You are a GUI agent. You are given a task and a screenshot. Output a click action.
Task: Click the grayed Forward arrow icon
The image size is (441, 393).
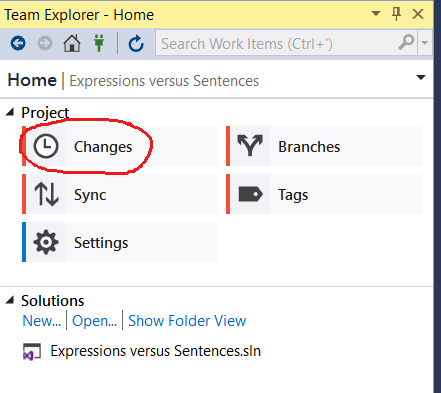(x=45, y=43)
